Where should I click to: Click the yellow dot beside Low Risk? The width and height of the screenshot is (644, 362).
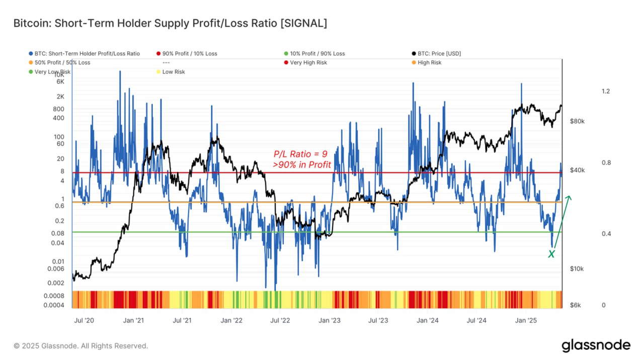(158, 72)
